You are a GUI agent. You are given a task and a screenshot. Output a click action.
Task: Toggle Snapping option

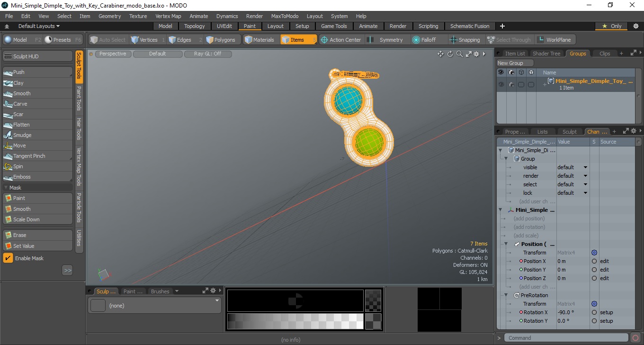click(465, 40)
